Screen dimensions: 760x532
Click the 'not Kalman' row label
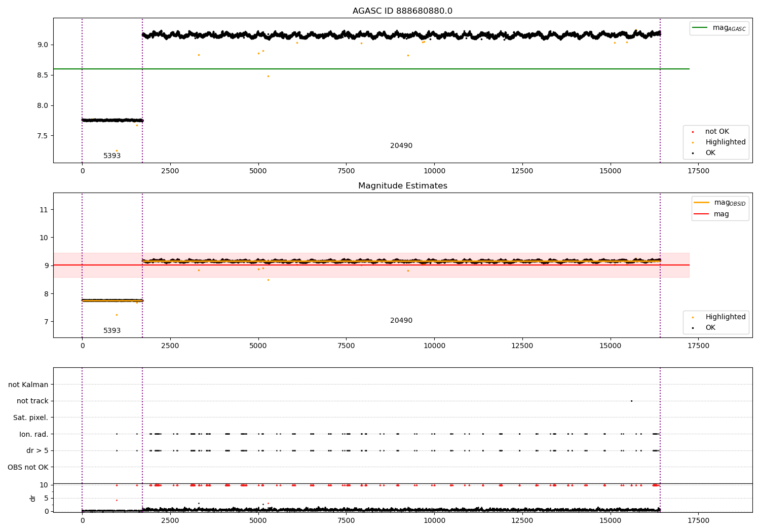point(28,385)
